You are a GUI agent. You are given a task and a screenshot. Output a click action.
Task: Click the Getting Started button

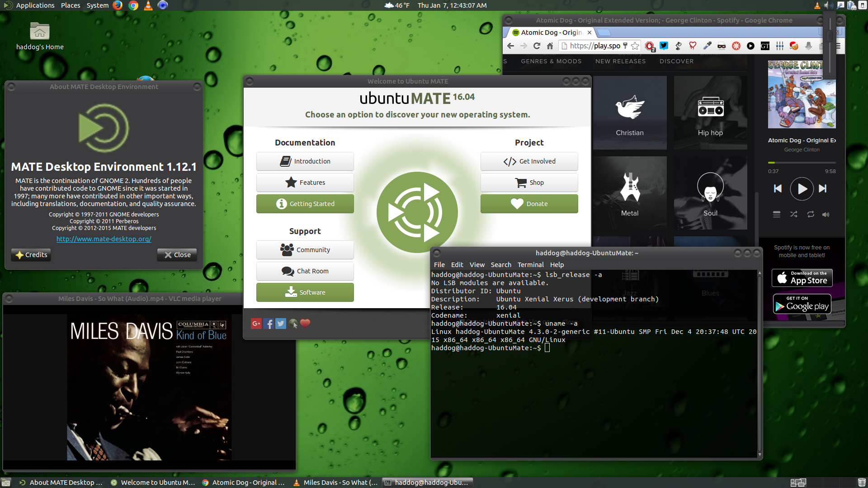pyautogui.click(x=305, y=204)
